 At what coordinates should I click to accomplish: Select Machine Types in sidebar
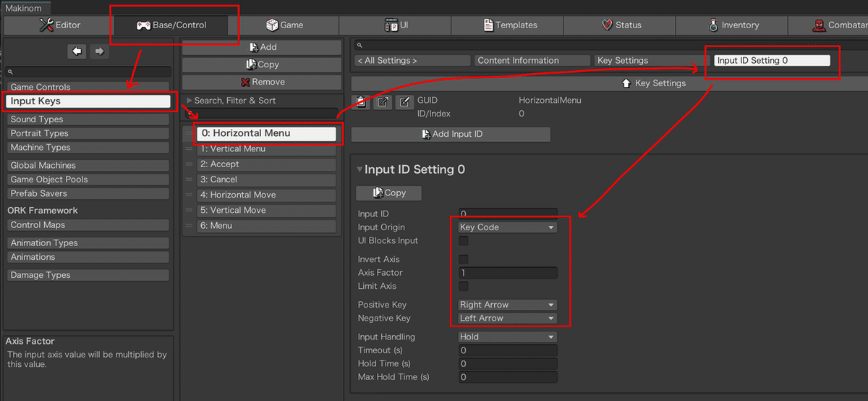pos(88,148)
